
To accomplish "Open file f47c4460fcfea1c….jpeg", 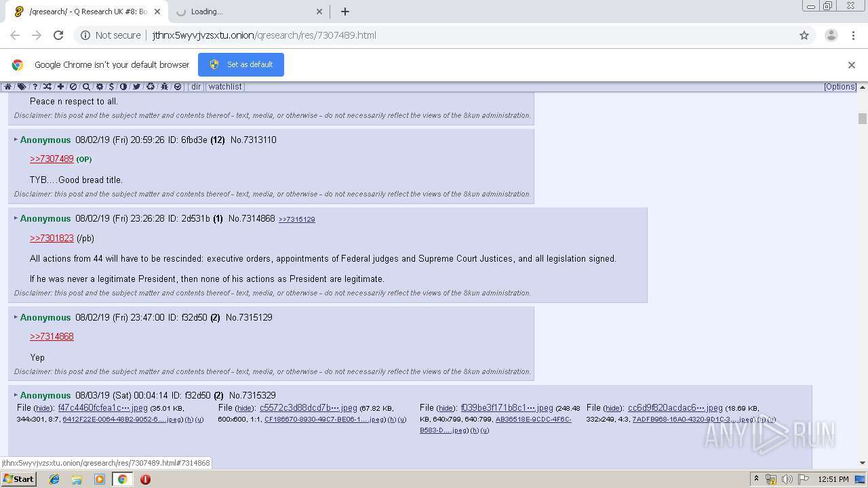I will [103, 408].
